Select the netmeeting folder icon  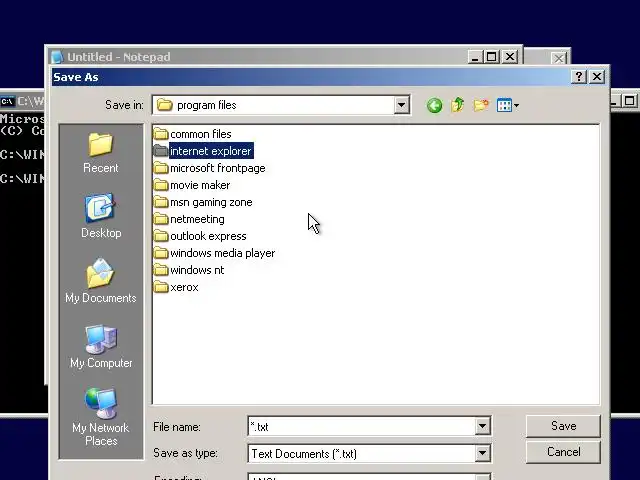click(x=161, y=219)
